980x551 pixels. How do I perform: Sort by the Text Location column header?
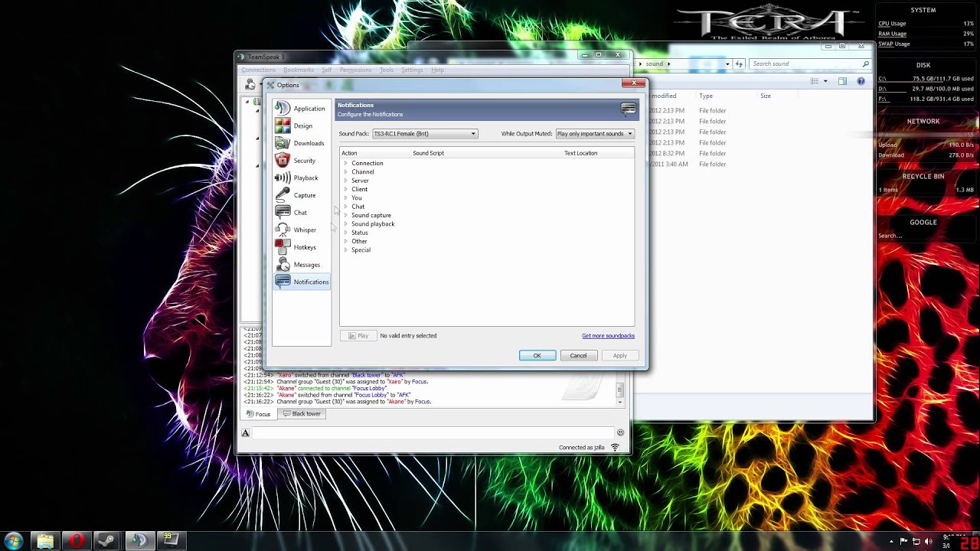[x=581, y=153]
